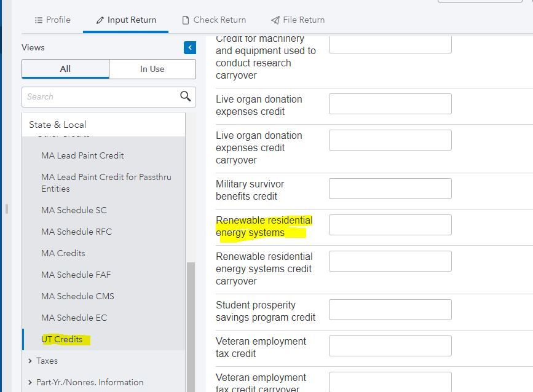Show all views with the All toggle

[65, 69]
